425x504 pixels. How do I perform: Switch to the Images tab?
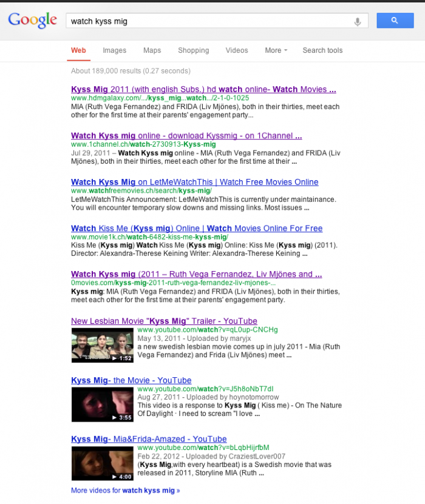(x=115, y=50)
